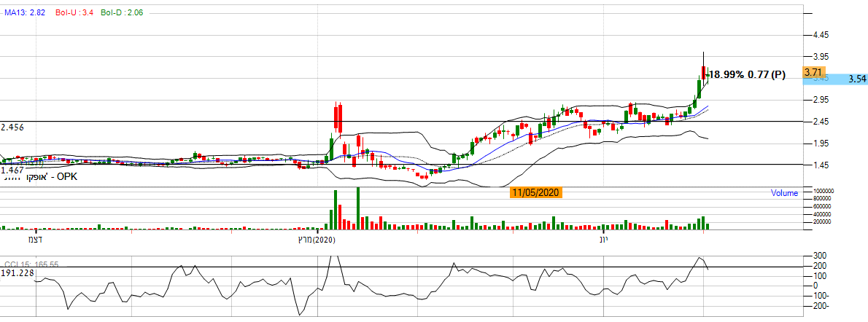Click the June time axis label
The width and height of the screenshot is (868, 322).
tap(603, 239)
